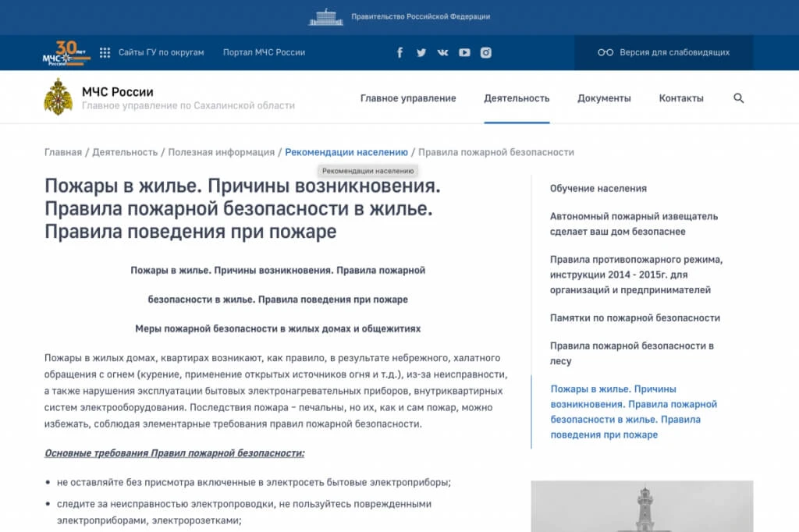799x532 pixels.
Task: Open the Деятельность menu
Action: pyautogui.click(x=517, y=98)
